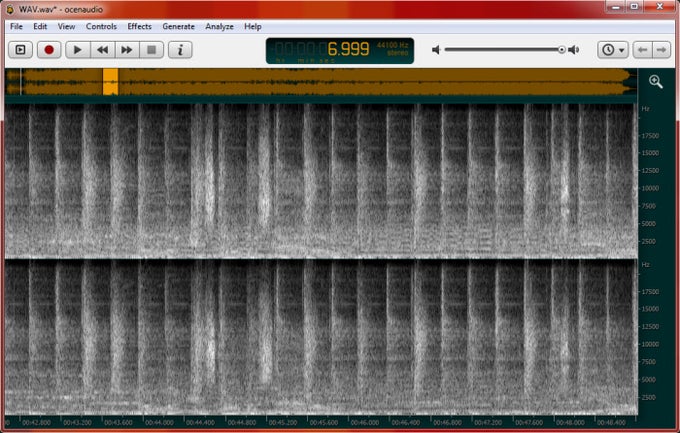Open the File menu

(x=16, y=26)
